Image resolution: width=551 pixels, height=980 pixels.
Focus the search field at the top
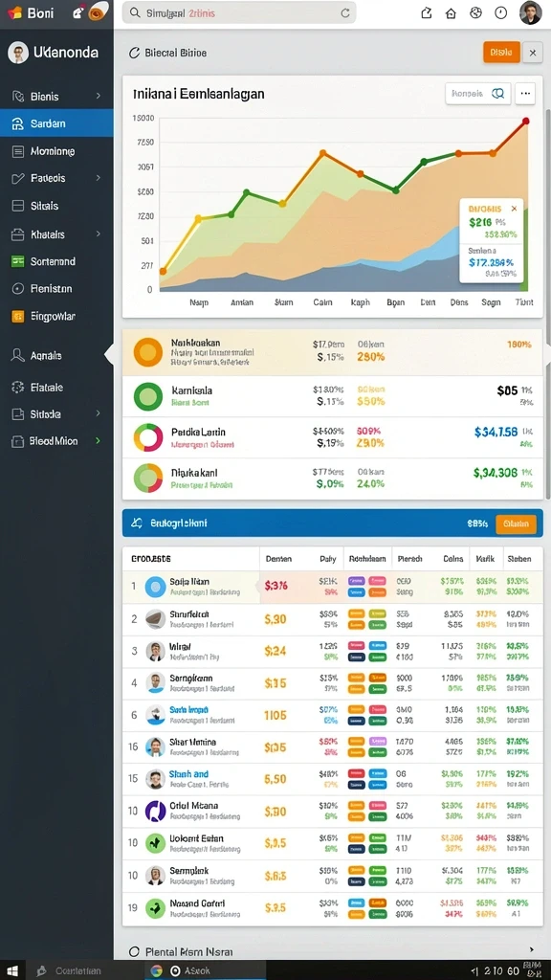click(x=238, y=12)
